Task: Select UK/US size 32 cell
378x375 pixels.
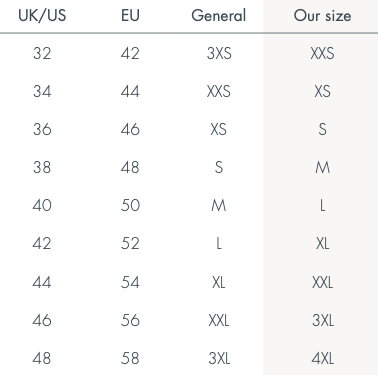Action: click(42, 53)
